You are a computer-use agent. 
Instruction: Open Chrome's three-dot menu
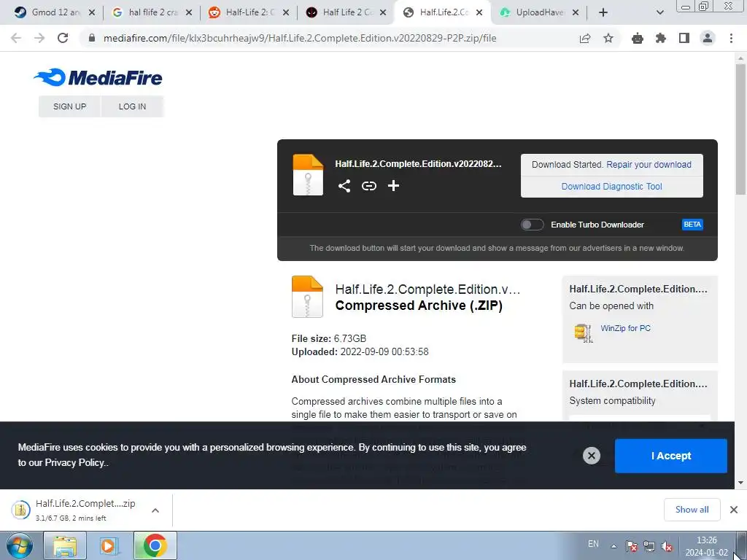[731, 38]
